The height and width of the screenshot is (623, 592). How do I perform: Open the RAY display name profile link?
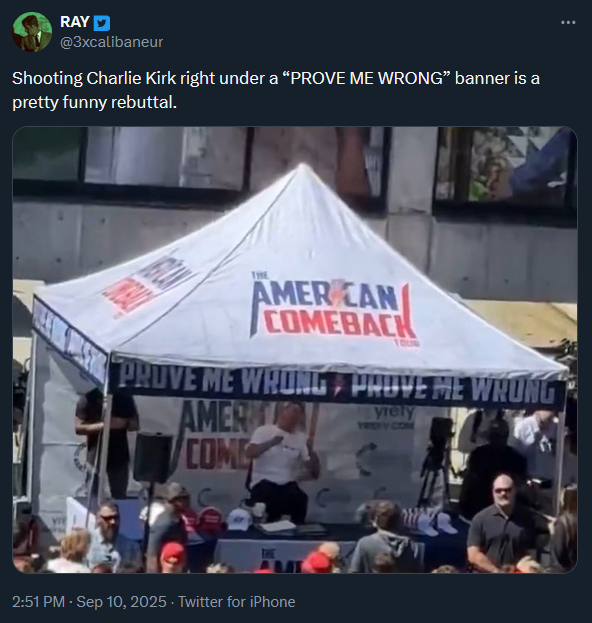tap(75, 22)
